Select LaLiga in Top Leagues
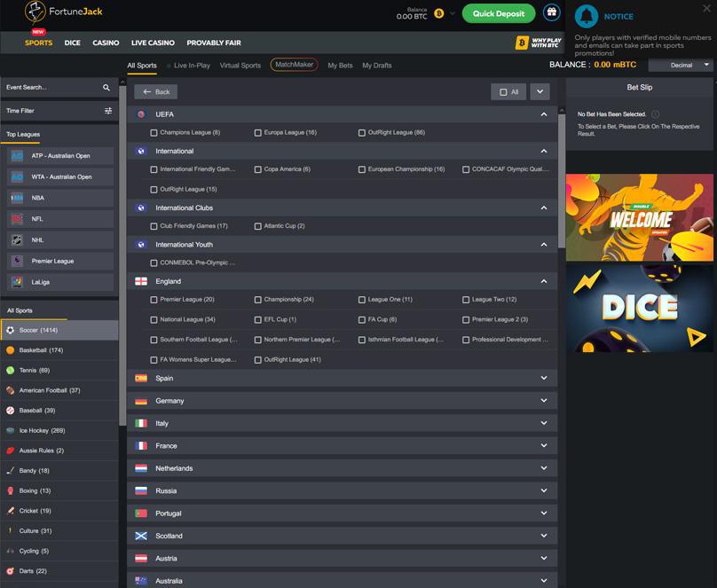The height and width of the screenshot is (588, 717). (x=60, y=282)
